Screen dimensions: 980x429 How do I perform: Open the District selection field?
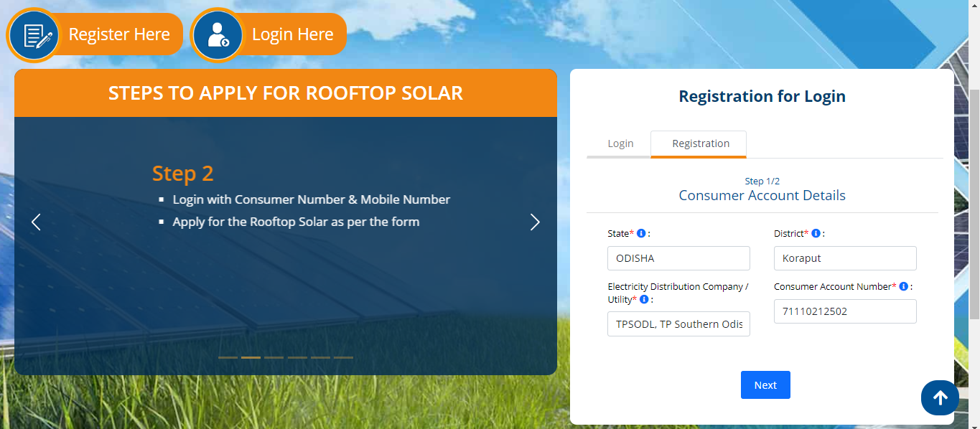pos(844,258)
